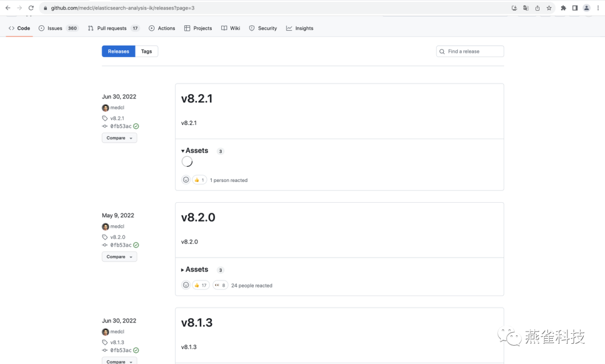Click the share icon in the browser toolbar
The height and width of the screenshot is (364, 605).
536,8
